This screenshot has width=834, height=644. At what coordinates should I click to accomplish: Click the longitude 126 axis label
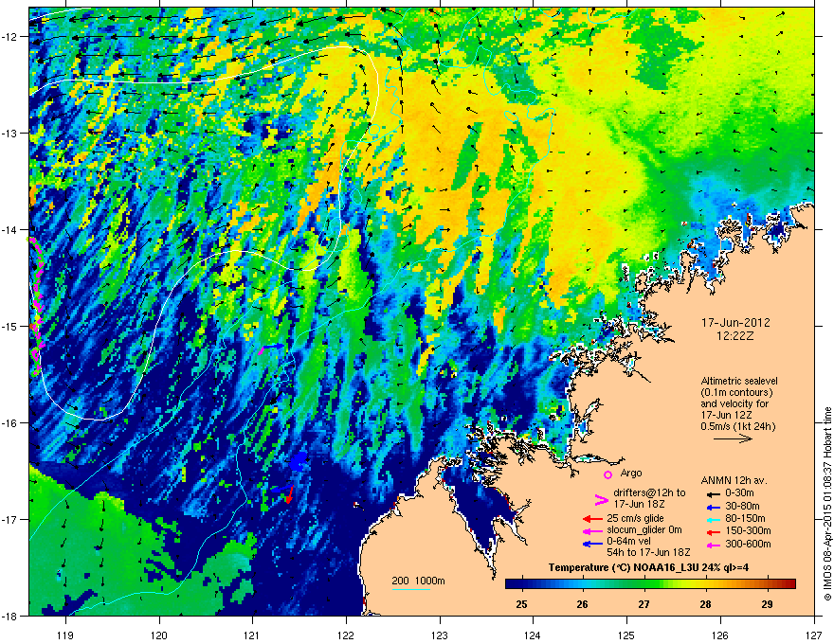click(720, 635)
